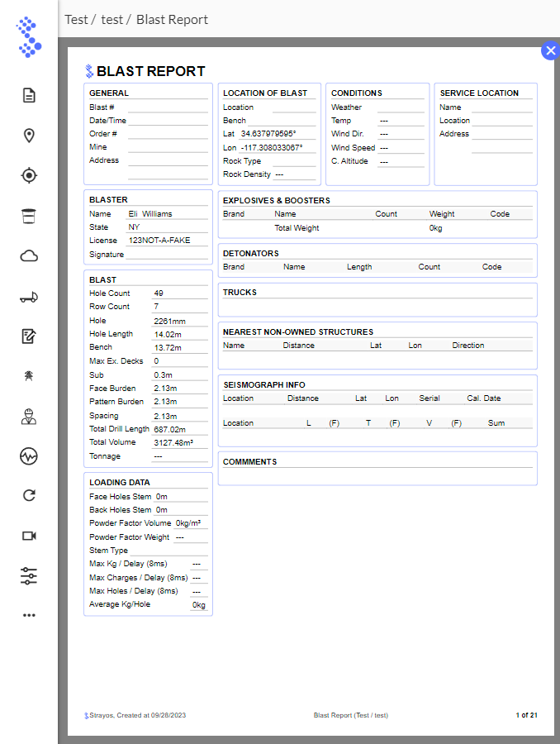
Task: Select the video camera icon
Action: point(29,536)
